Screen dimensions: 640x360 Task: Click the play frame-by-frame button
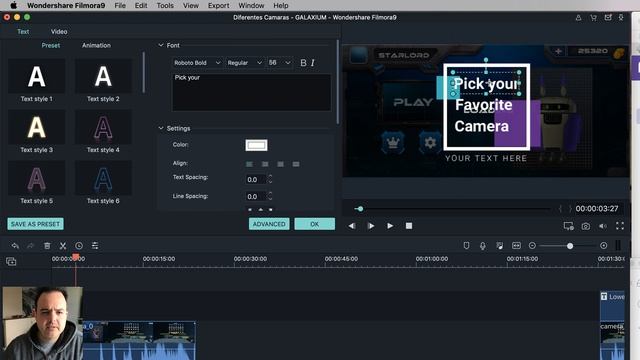[x=371, y=226]
